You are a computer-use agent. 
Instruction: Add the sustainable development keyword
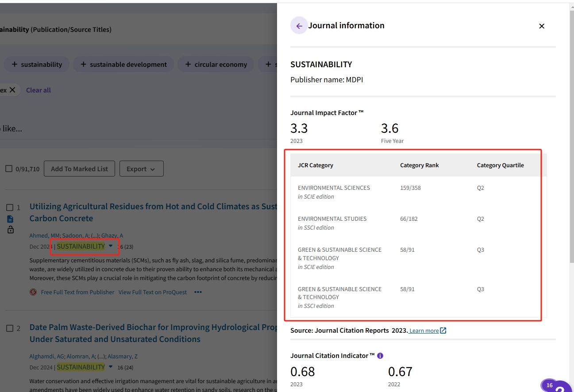pos(124,64)
